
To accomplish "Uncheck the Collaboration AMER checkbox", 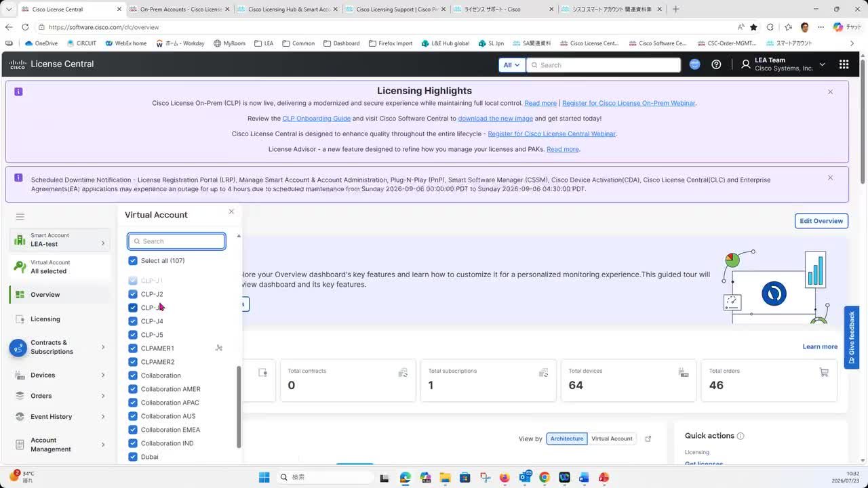I will [x=133, y=389].
